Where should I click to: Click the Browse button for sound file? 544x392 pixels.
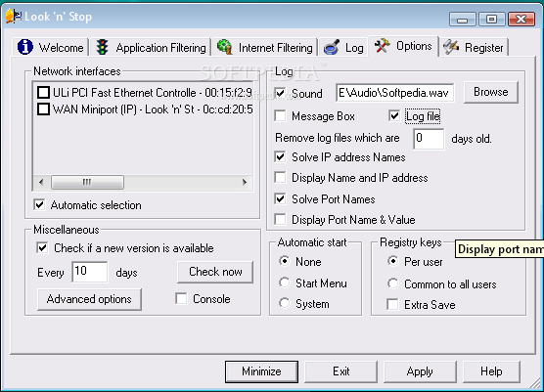(491, 92)
